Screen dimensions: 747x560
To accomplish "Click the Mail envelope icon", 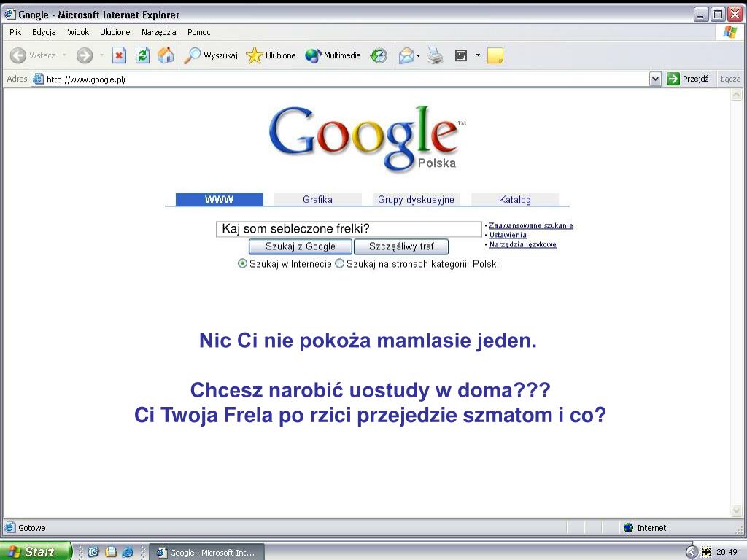I will tap(406, 55).
